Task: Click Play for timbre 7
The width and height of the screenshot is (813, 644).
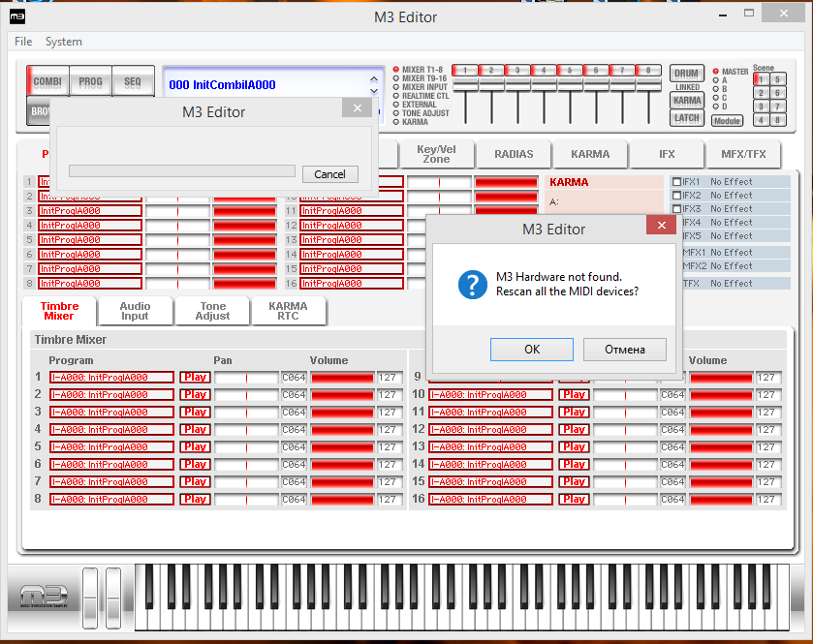Action: tap(195, 482)
